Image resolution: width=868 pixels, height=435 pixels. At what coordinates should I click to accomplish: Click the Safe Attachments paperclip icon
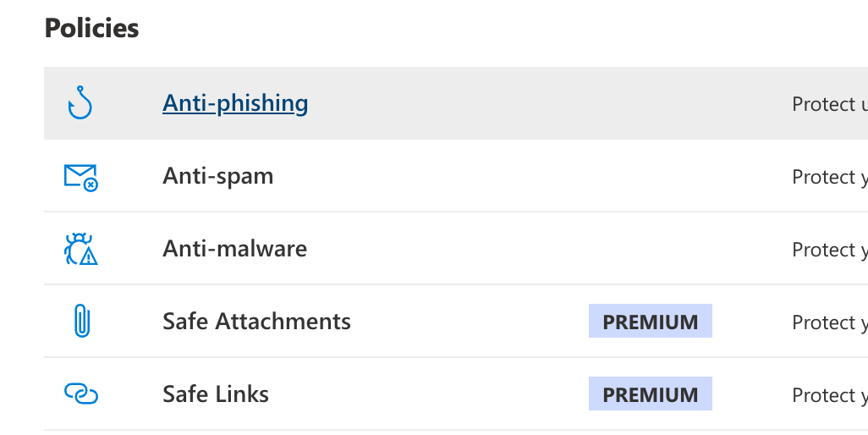click(81, 322)
